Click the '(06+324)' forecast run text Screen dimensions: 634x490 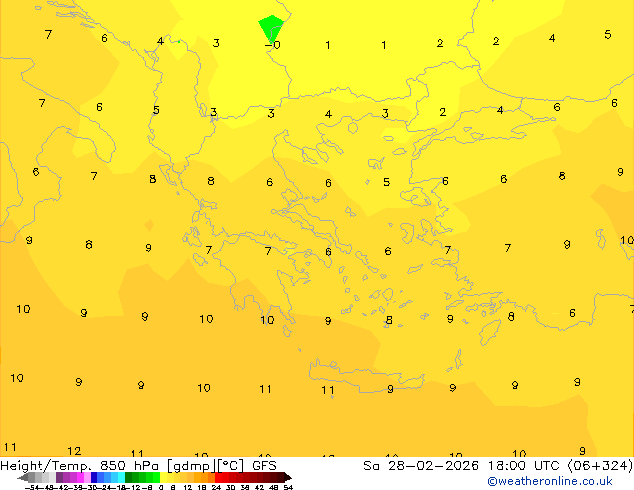tap(600, 466)
